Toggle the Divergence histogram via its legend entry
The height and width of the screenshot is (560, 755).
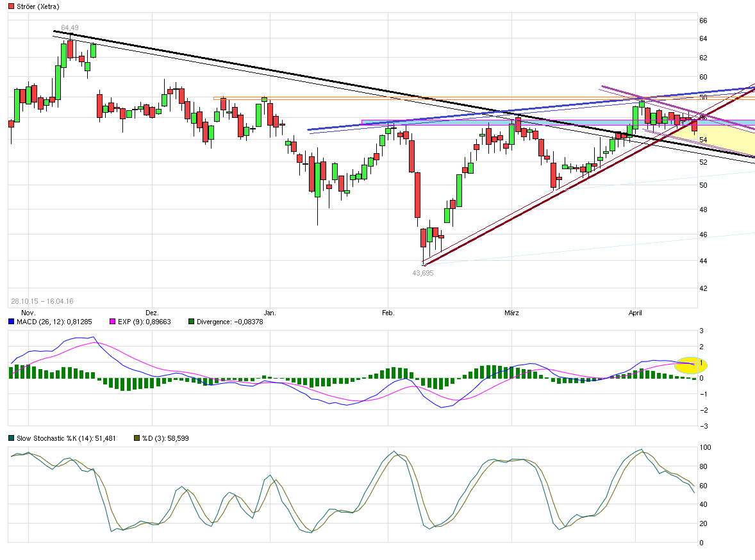pos(228,321)
